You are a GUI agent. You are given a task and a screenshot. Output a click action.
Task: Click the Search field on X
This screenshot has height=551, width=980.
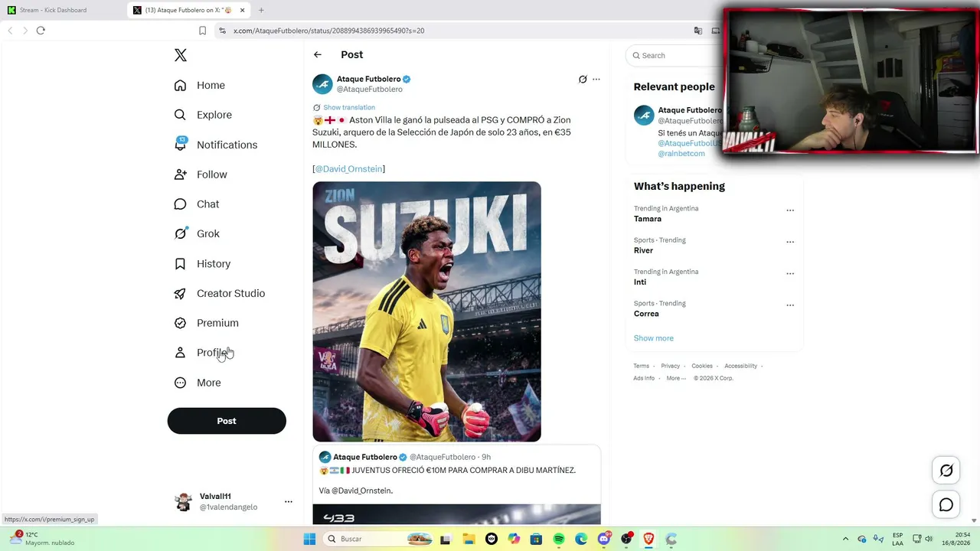674,55
